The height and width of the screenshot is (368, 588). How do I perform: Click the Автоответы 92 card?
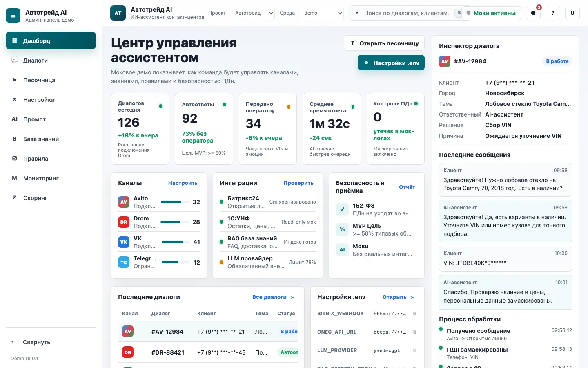[204, 129]
